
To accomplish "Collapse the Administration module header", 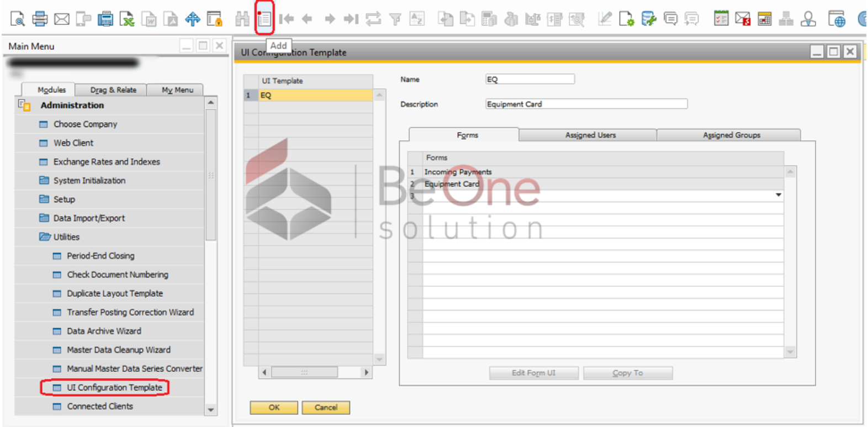I will pyautogui.click(x=72, y=105).
